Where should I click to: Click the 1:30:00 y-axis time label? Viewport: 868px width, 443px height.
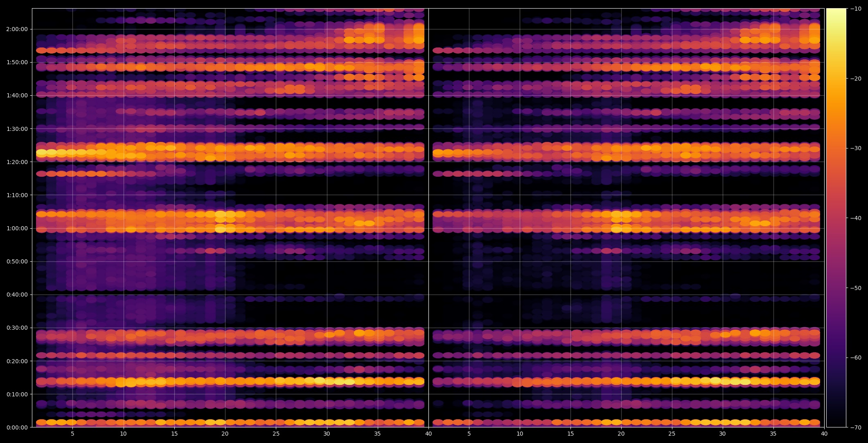(x=17, y=129)
